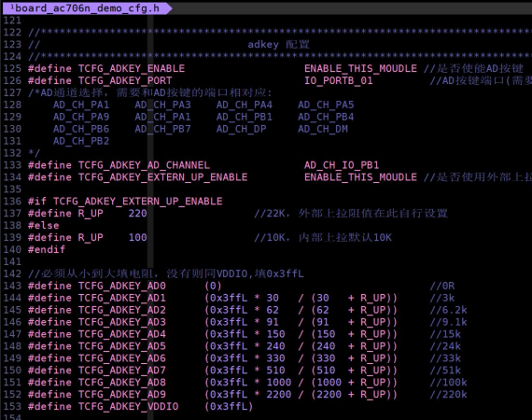Click AD_CH_PB7 in the comment block
Viewport: 532px width, 420px height.
click(x=162, y=129)
